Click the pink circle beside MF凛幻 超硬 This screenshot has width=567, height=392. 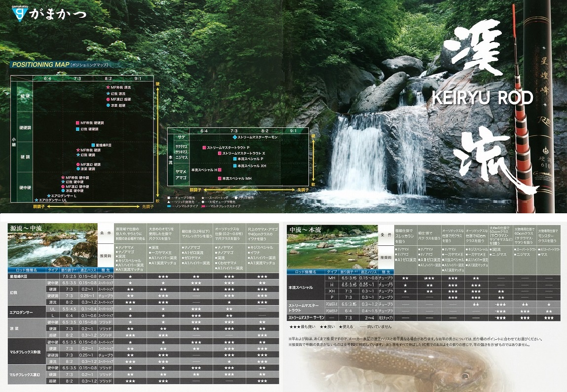pyautogui.click(x=108, y=99)
